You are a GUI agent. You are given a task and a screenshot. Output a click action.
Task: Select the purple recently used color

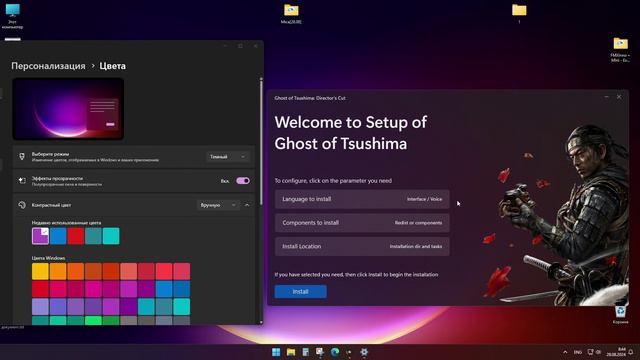click(x=40, y=236)
